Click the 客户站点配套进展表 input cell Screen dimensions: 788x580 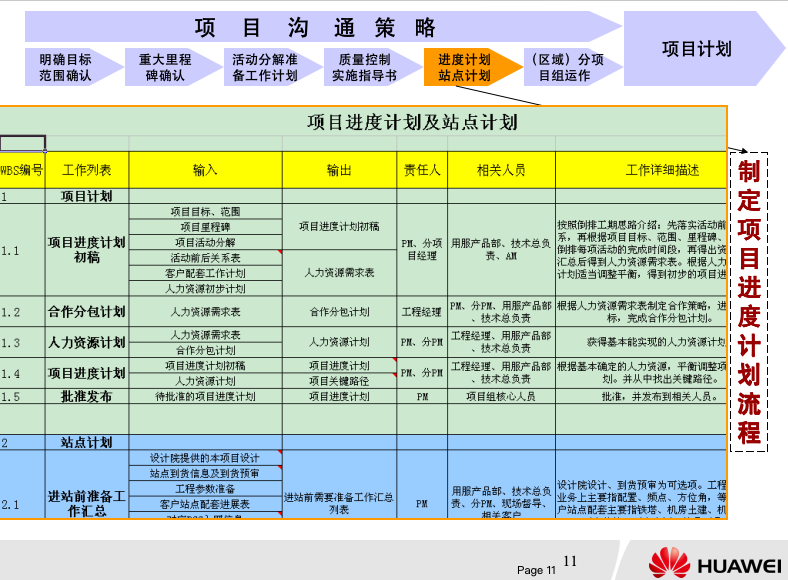(x=206, y=504)
